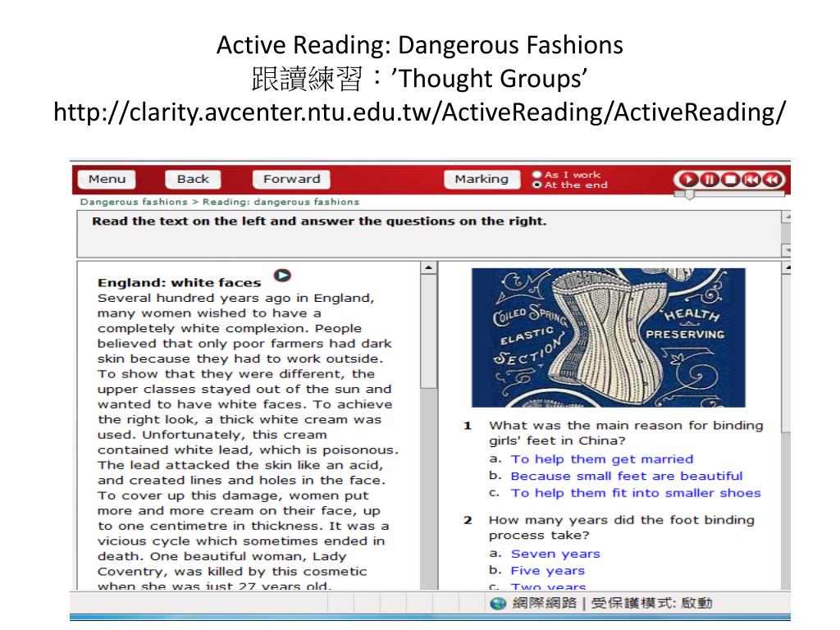This screenshot has width=840, height=630.
Task: Select the At the end marking option
Action: pyautogui.click(x=537, y=185)
